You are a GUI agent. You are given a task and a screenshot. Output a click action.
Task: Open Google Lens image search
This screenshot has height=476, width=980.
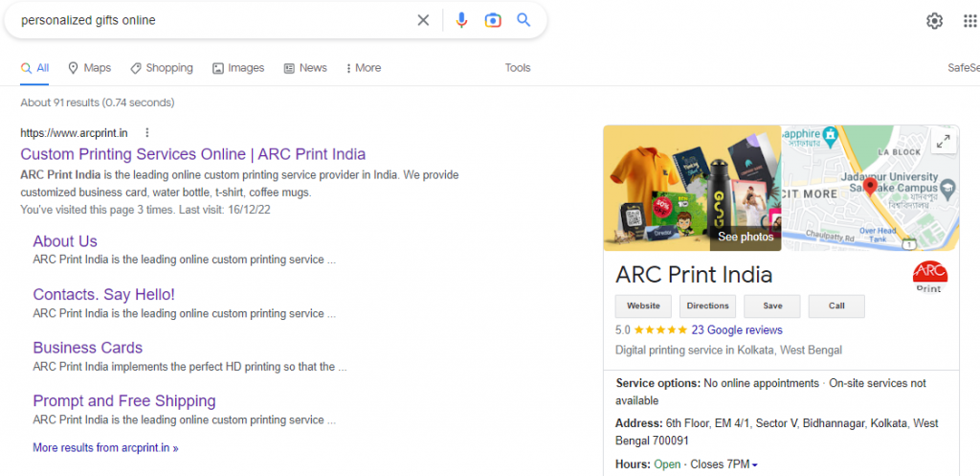coord(492,20)
